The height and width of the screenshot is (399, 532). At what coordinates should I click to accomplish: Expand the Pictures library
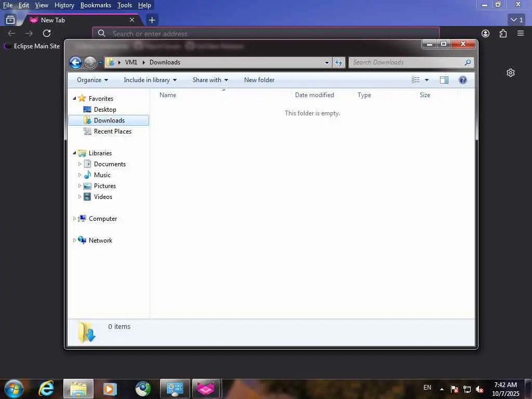tap(79, 186)
